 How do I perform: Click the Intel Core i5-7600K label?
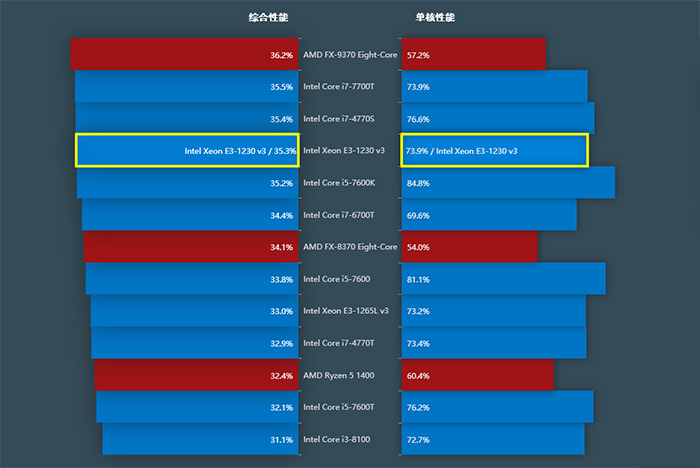tap(339, 183)
